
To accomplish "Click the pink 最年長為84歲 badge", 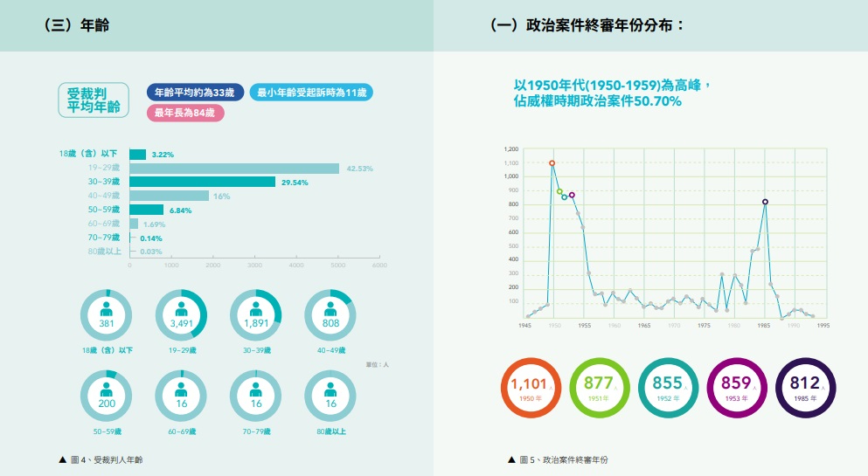I will pyautogui.click(x=184, y=113).
